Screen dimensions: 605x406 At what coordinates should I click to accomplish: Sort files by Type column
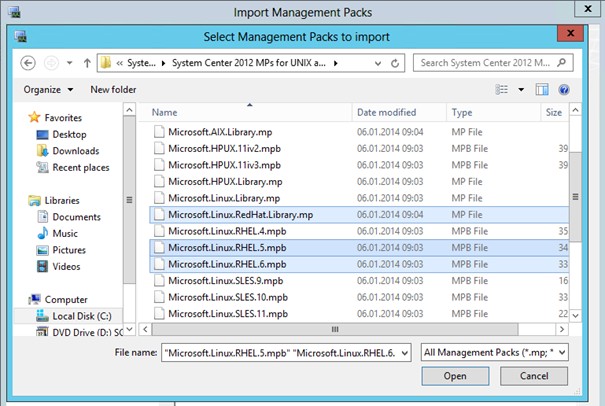[x=493, y=112]
